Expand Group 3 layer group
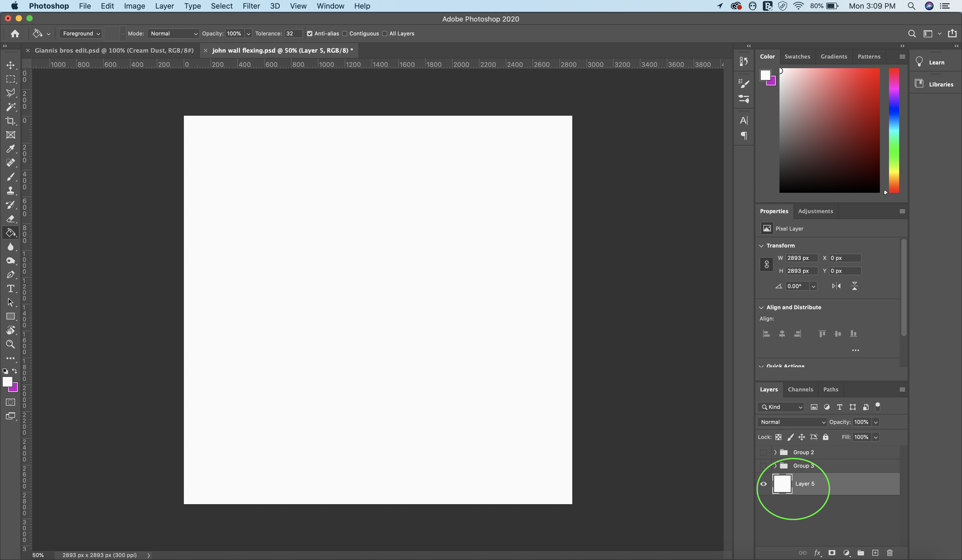Image resolution: width=962 pixels, height=560 pixels. pos(775,465)
